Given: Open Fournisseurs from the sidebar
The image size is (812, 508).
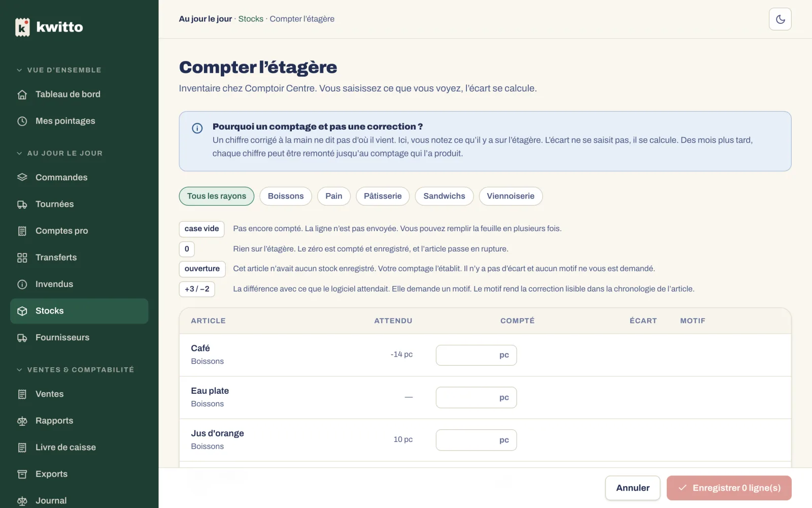Looking at the screenshot, I should coord(79,338).
